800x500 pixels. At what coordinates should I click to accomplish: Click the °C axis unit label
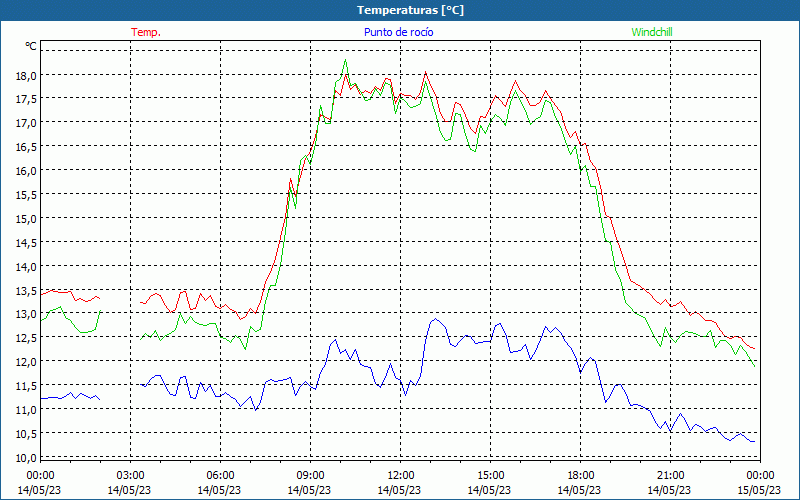point(31,46)
